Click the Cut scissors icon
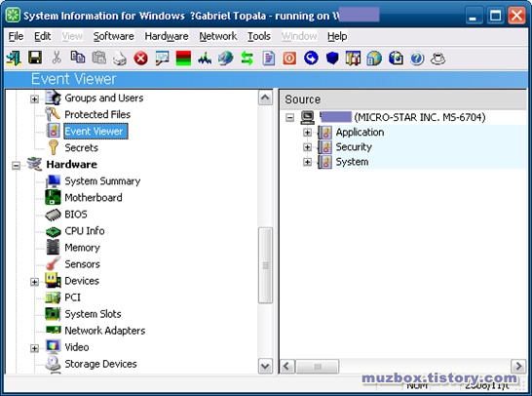 point(57,59)
